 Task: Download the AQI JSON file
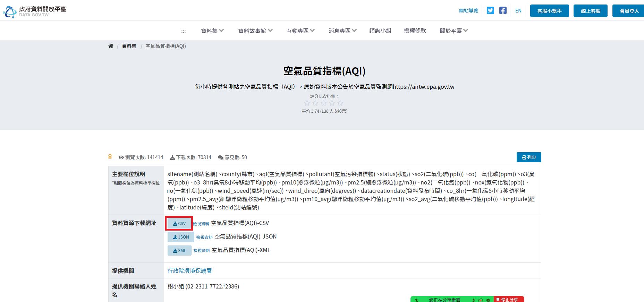(x=181, y=237)
